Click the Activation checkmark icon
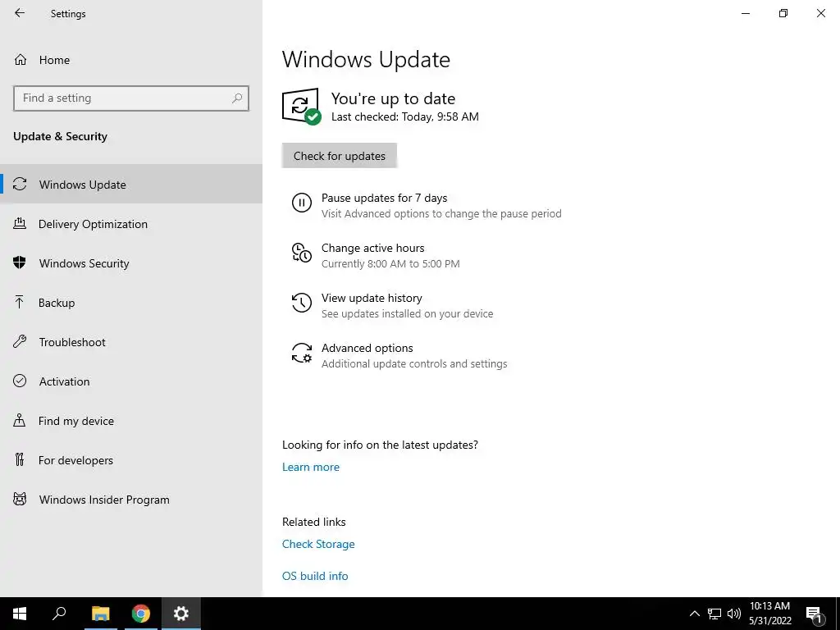 click(20, 381)
